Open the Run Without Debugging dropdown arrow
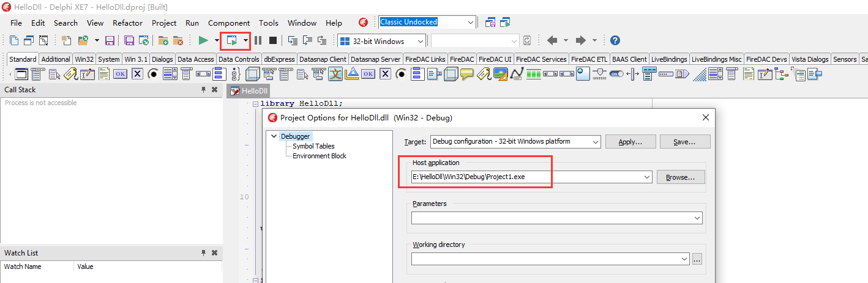This screenshot has height=283, width=868. click(245, 40)
